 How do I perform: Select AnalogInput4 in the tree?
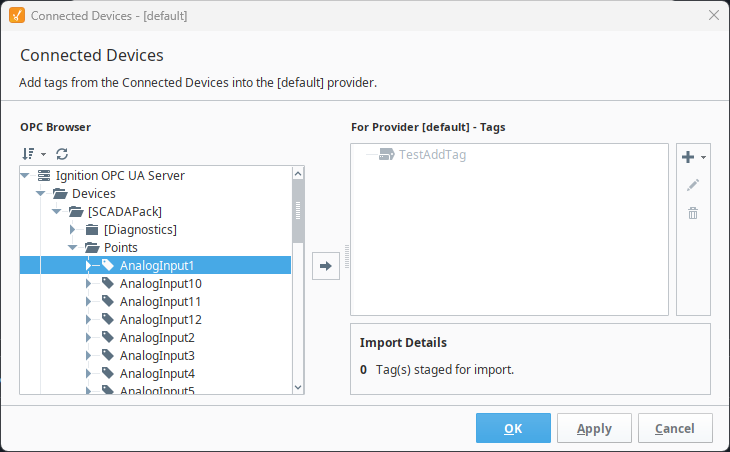(x=157, y=374)
